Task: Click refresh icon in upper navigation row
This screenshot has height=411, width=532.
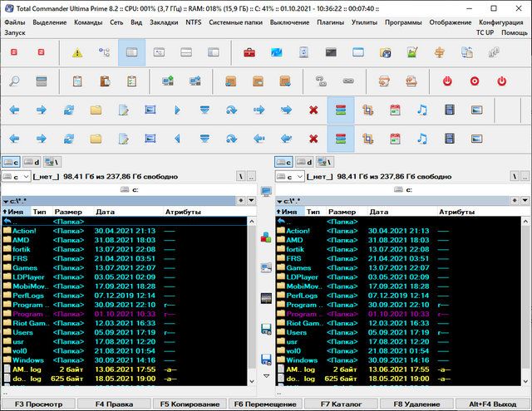Action: point(68,110)
